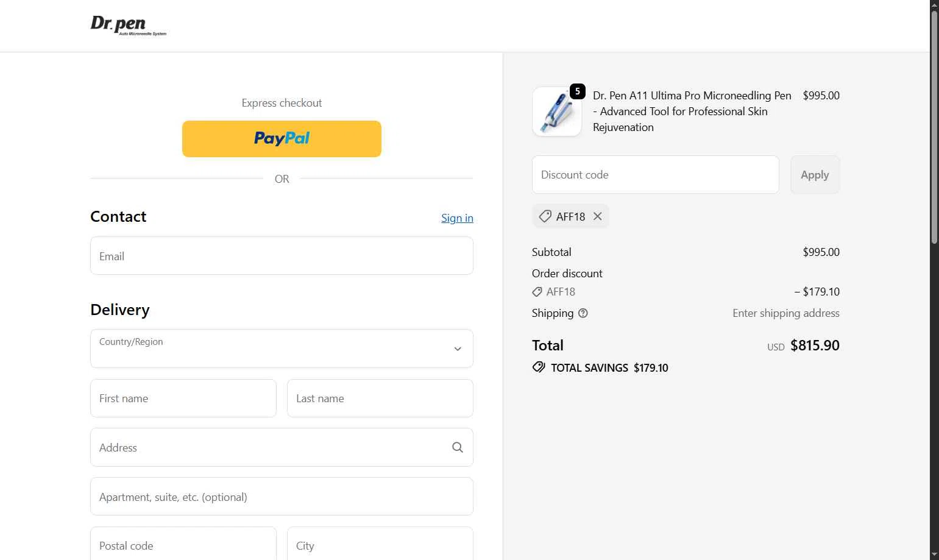Click the Total Savings tag icon
The image size is (939, 560).
click(x=539, y=367)
